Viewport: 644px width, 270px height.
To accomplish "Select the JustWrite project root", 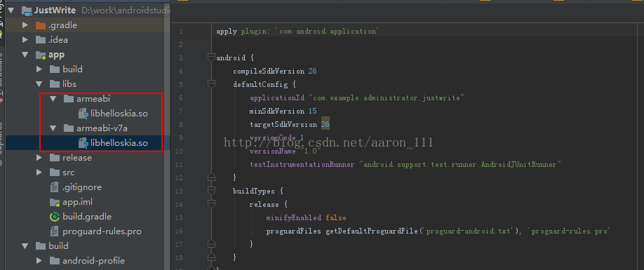I will (55, 11).
